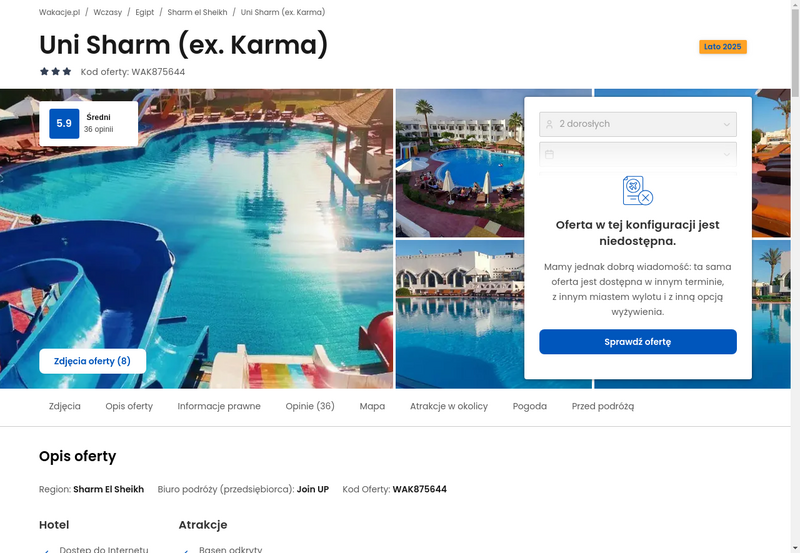Navigate to Egipt breadcrumb link
This screenshot has height=553, width=800.
144,12
